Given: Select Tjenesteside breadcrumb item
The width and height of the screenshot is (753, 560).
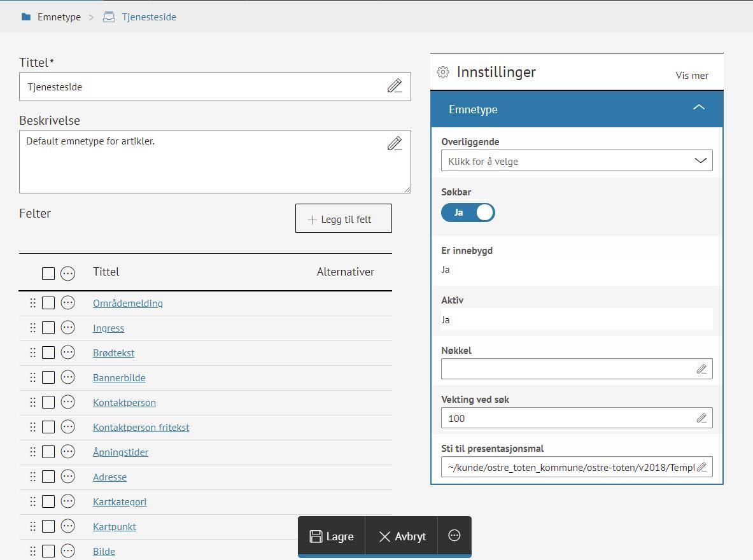Looking at the screenshot, I should 148,17.
